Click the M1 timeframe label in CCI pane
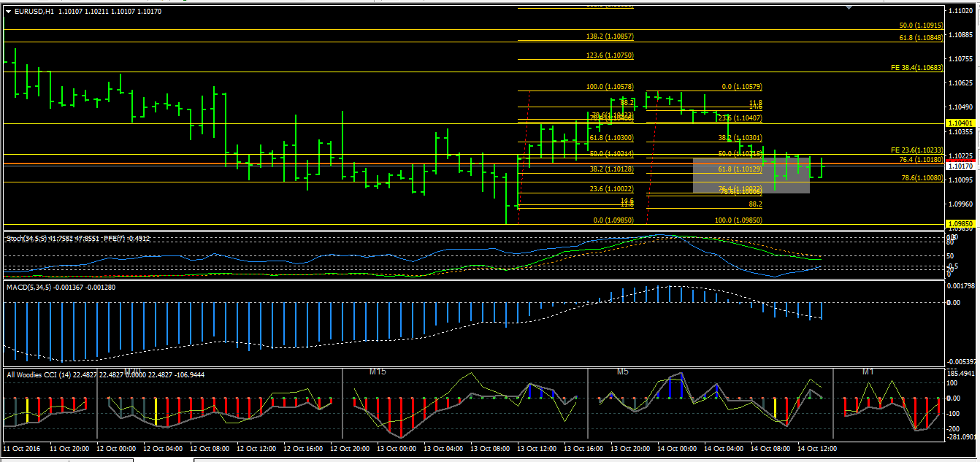980x462 pixels. coord(868,371)
